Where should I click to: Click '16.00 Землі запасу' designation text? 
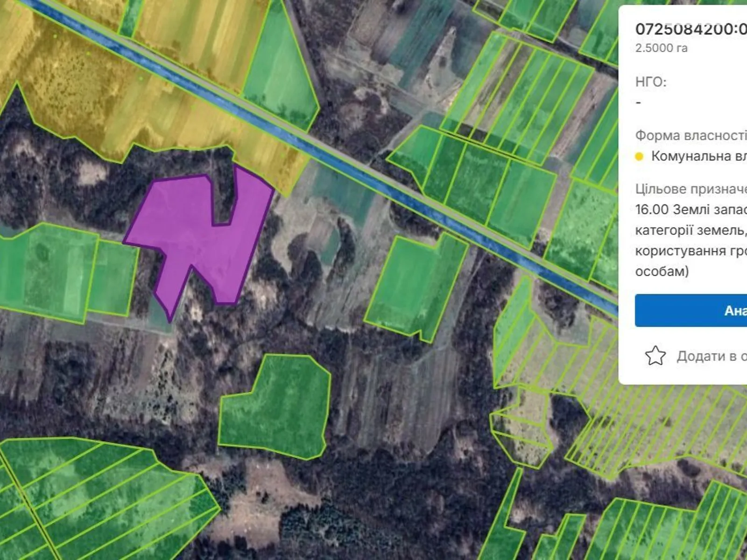click(x=691, y=210)
